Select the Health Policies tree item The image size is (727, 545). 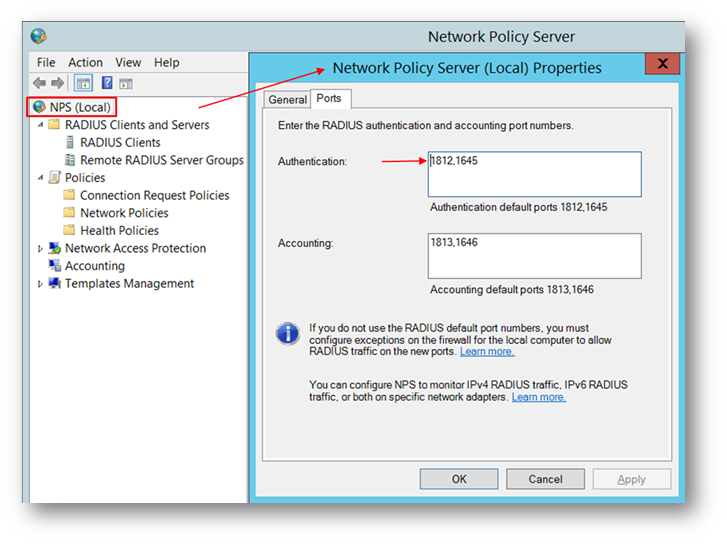tap(119, 231)
